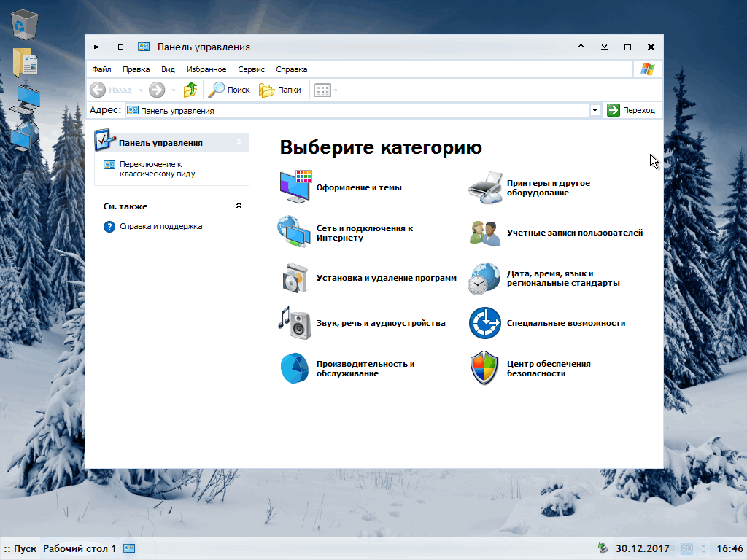Open the views button dropdown arrow
The width and height of the screenshot is (747, 560).
click(x=336, y=90)
